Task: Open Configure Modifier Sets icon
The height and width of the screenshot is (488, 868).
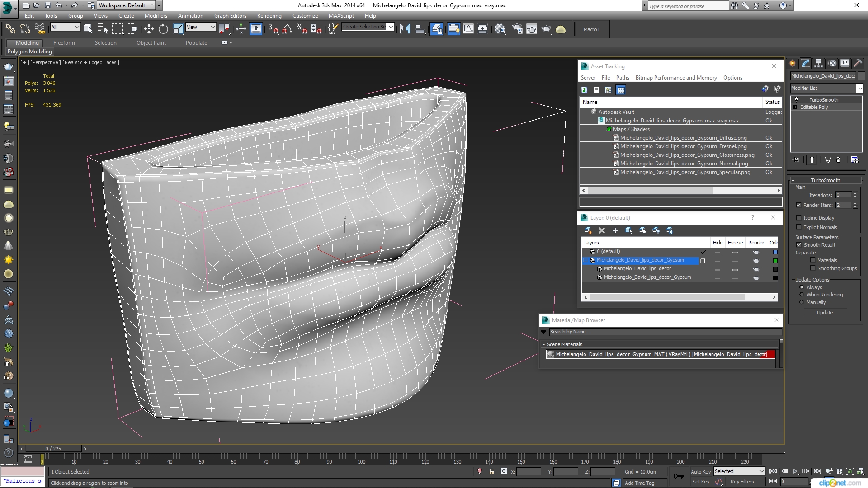Action: (x=854, y=160)
